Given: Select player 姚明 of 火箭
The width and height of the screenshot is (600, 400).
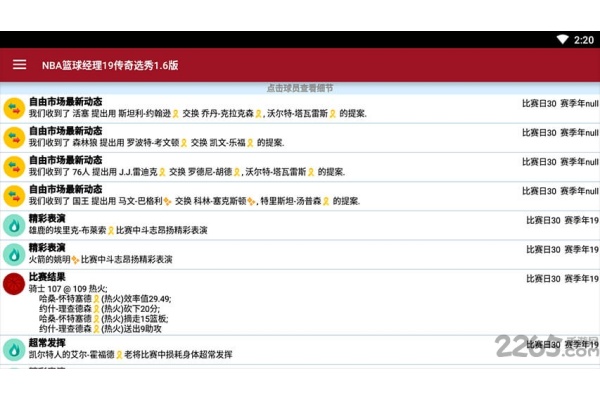Looking at the screenshot, I should pos(62,259).
